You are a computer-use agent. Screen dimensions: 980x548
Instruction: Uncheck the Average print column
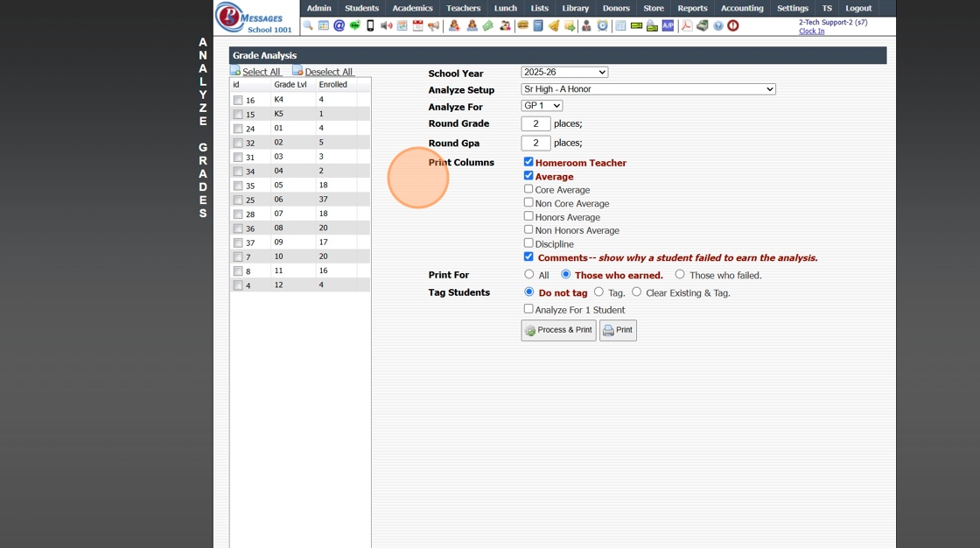point(528,176)
